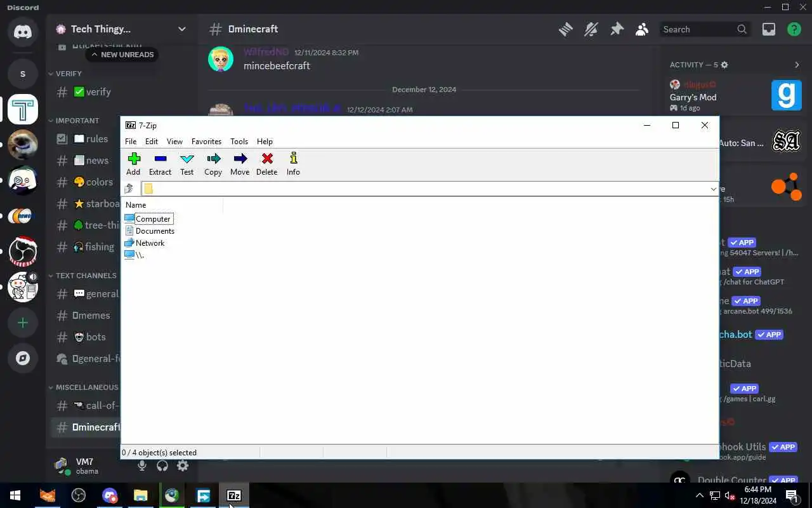Viewport: 812px width, 508px height.
Task: Expand the Tech Thingy server dropdown
Action: (x=182, y=29)
